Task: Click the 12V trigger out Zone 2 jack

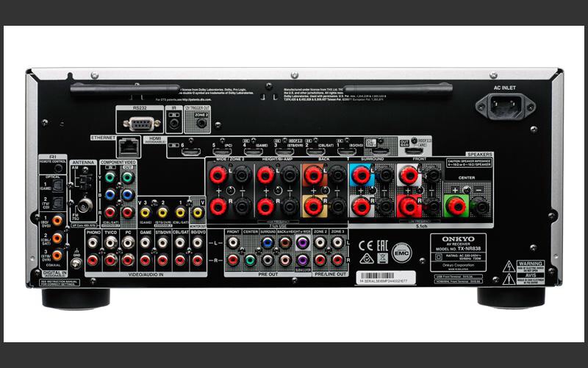Action: tap(201, 123)
